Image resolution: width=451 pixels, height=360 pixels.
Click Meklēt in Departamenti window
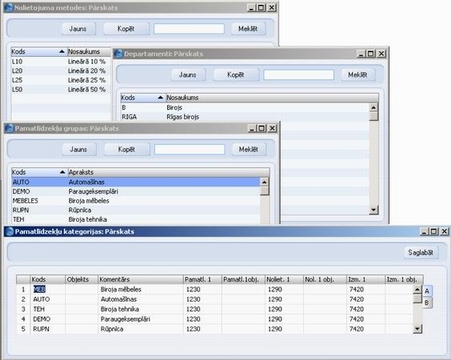pyautogui.click(x=358, y=75)
